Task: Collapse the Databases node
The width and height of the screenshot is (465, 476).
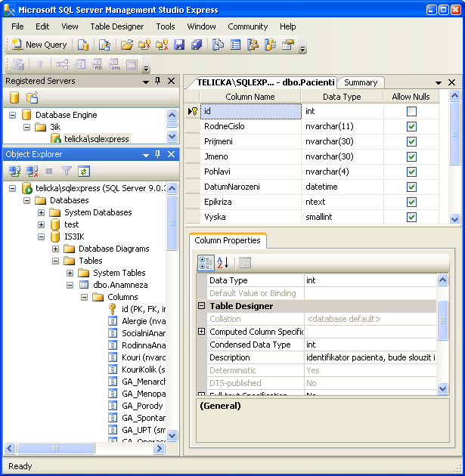Action: pos(26,200)
